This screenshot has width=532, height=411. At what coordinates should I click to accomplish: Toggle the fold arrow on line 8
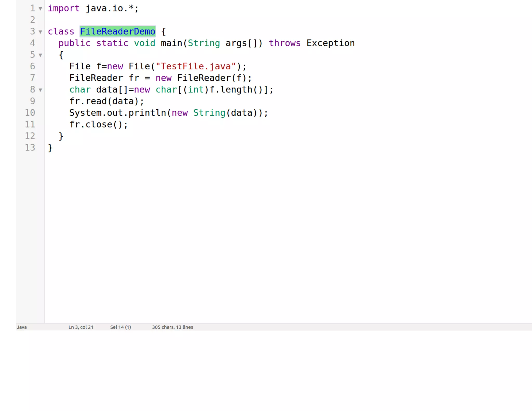click(40, 90)
